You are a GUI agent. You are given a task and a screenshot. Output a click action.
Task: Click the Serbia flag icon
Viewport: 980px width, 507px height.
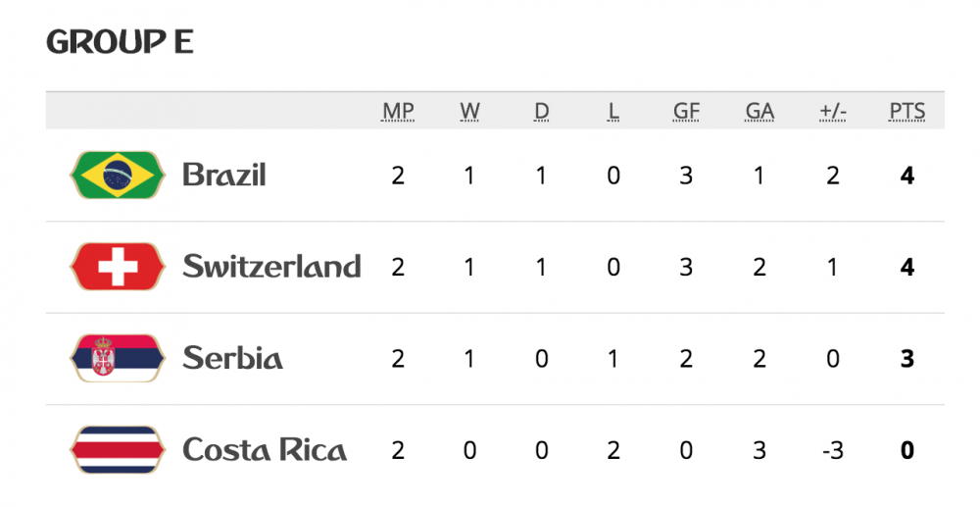(x=118, y=358)
